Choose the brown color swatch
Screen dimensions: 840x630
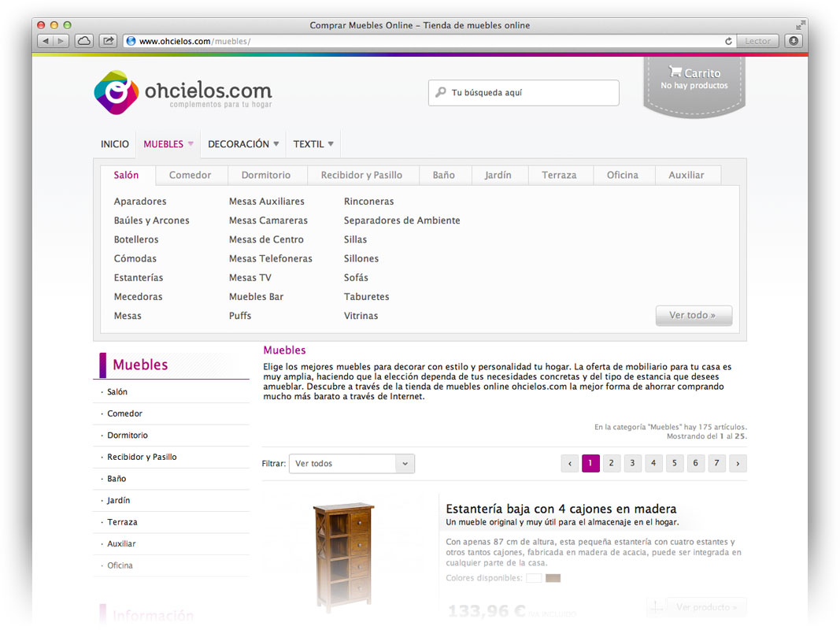(553, 578)
